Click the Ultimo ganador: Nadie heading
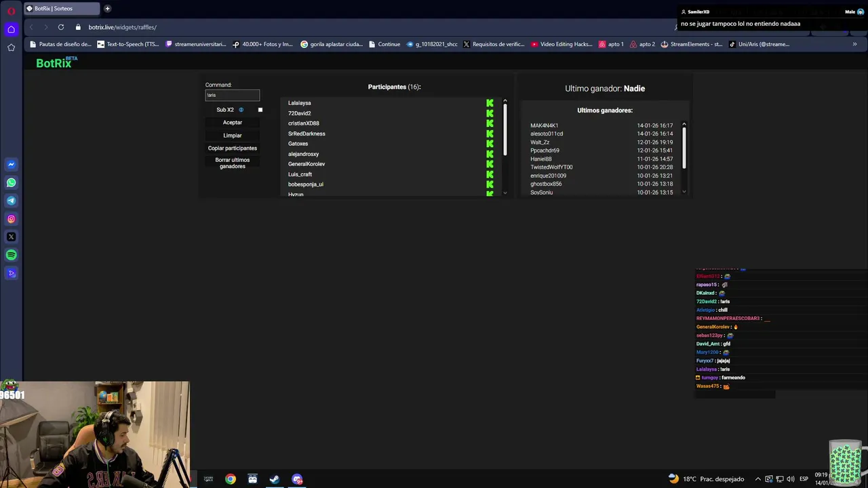The width and height of the screenshot is (868, 488). [x=605, y=88]
